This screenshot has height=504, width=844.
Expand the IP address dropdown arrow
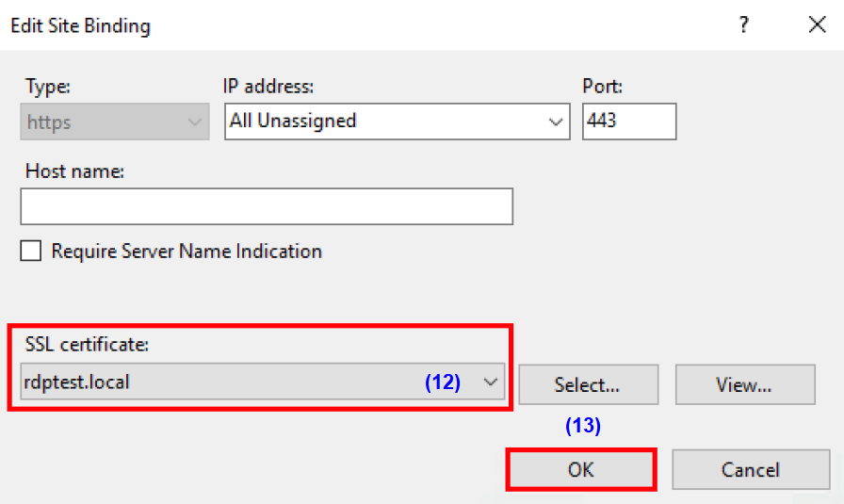coord(554,122)
